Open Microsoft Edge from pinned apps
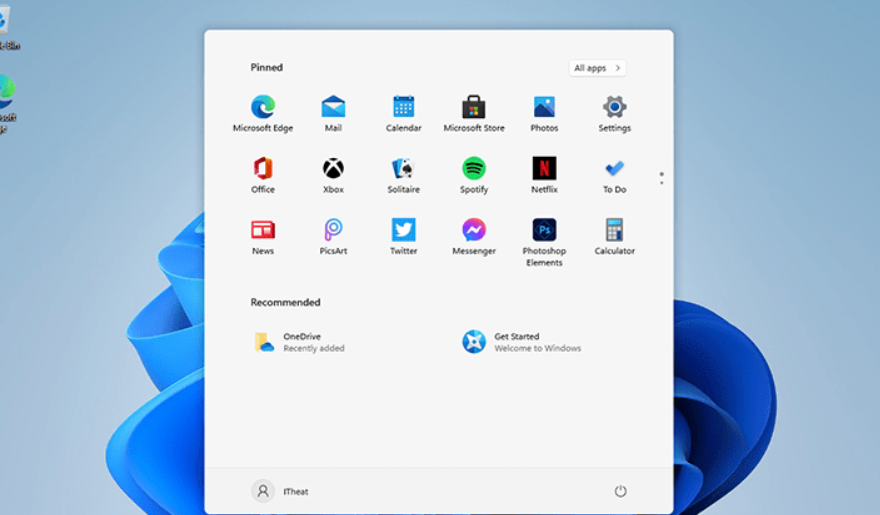The width and height of the screenshot is (880, 515). point(263,108)
